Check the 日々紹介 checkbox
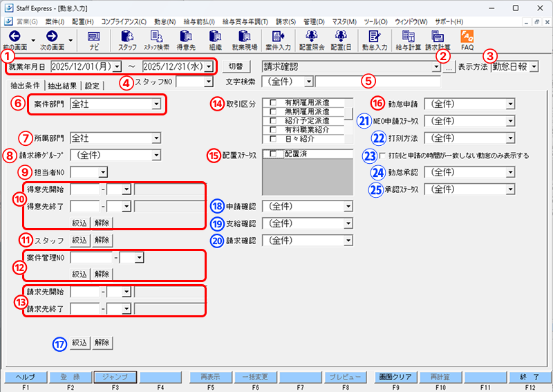 pyautogui.click(x=272, y=139)
